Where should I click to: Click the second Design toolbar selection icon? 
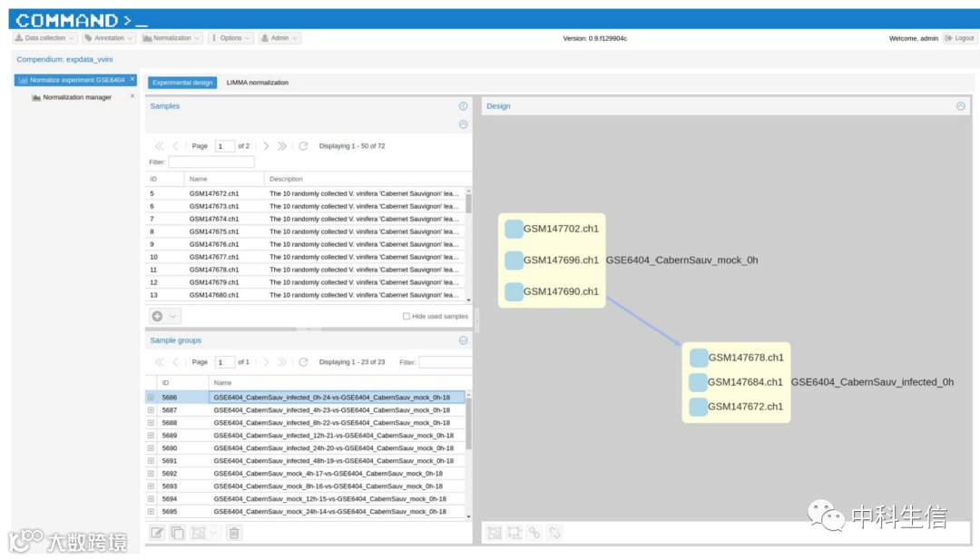click(x=514, y=533)
